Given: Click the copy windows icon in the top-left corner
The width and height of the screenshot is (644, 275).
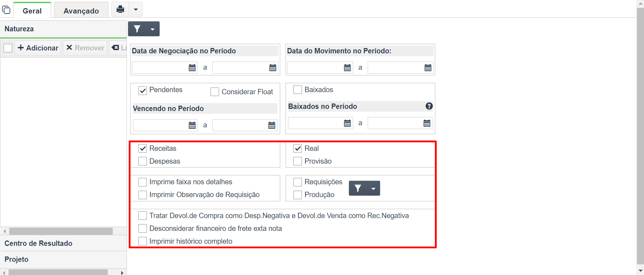Looking at the screenshot, I should click(6, 10).
